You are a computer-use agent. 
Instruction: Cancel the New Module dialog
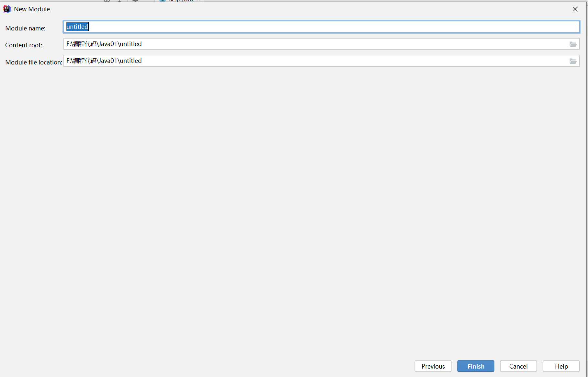pos(518,366)
